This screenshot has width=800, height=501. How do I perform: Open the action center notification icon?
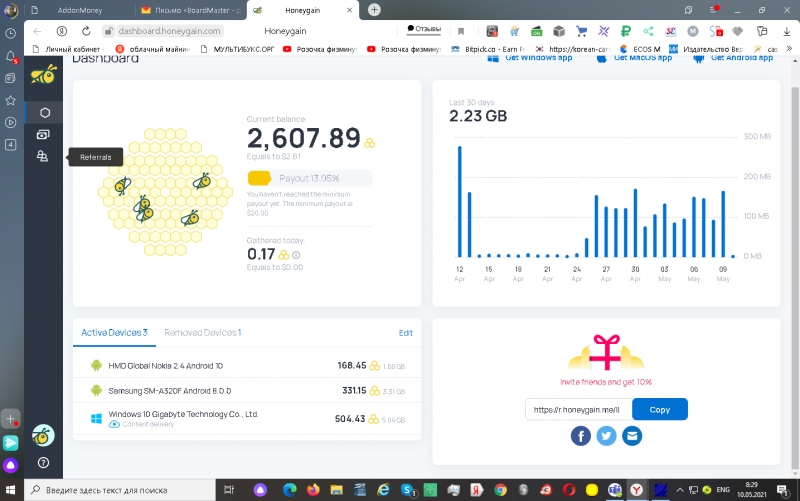coord(783,490)
